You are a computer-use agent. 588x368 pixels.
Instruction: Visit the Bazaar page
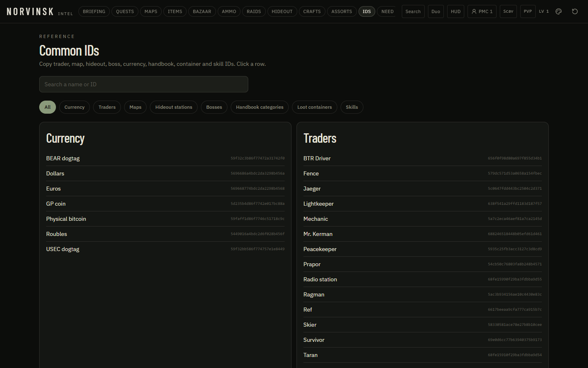(x=202, y=11)
